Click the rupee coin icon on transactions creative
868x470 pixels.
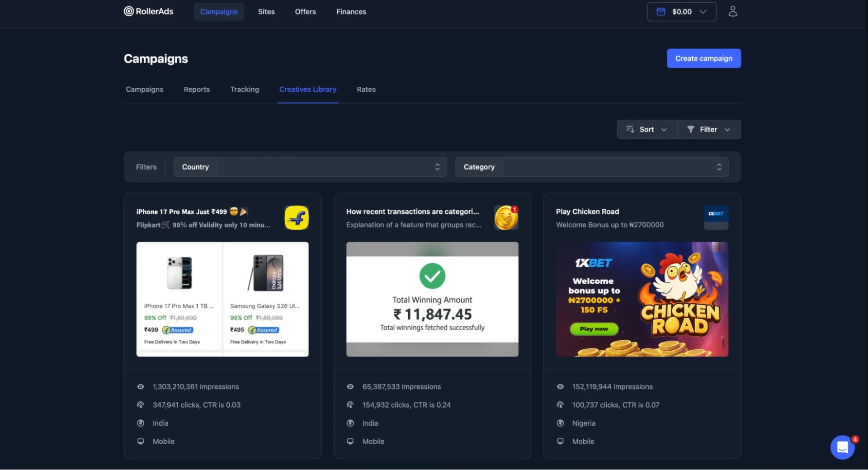(x=506, y=218)
